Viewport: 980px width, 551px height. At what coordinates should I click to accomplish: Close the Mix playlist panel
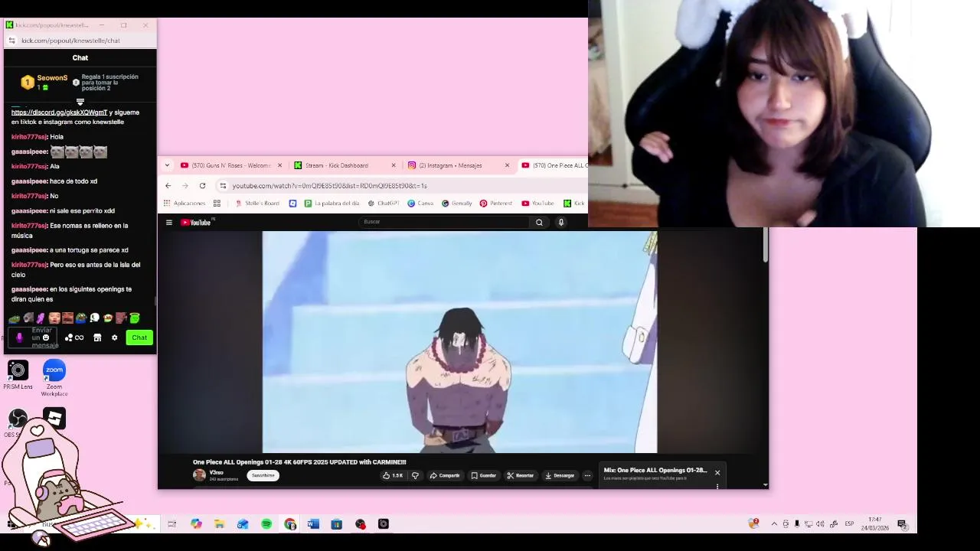coord(717,473)
